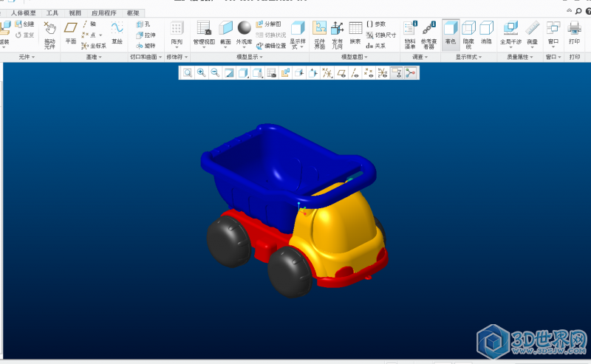Expand the 调查 group menu
Viewport: 591px width, 364px height.
pyautogui.click(x=420, y=57)
